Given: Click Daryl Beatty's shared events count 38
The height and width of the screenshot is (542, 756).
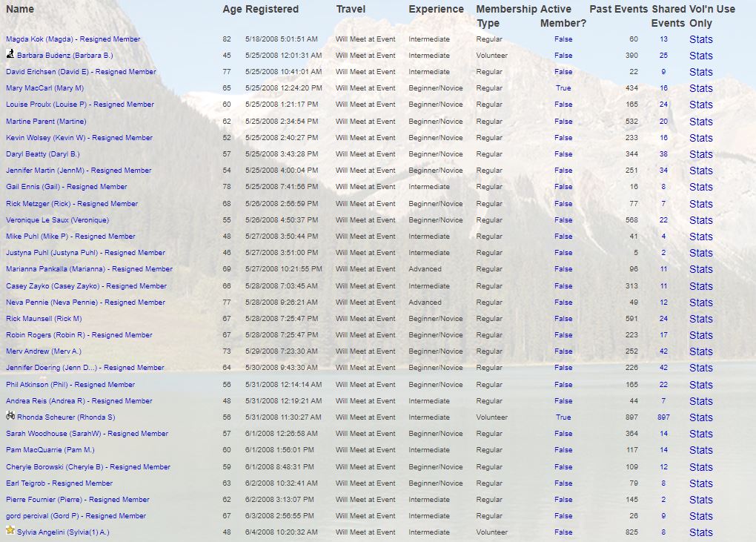Looking at the screenshot, I should pyautogui.click(x=663, y=154).
